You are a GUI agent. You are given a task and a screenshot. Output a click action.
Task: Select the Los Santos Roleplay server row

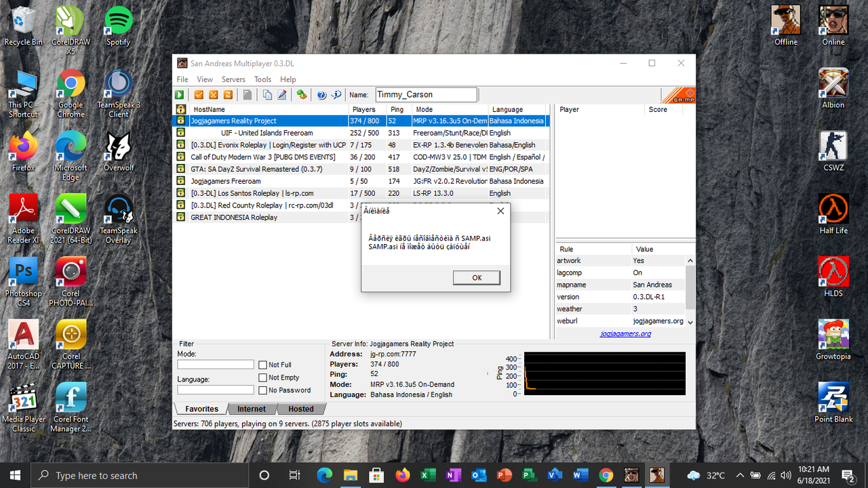(361, 193)
